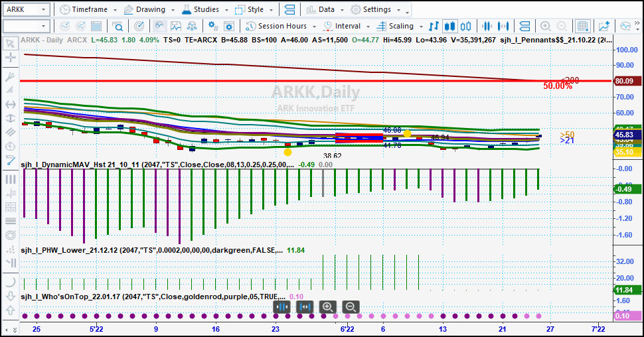Viewport: 644px width, 337px height.
Task: Select the horizontal double arrow tool
Action: 10,104
